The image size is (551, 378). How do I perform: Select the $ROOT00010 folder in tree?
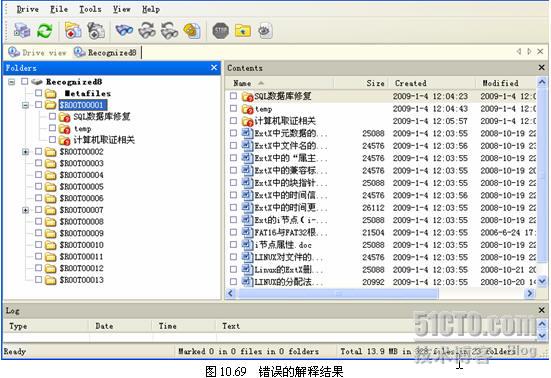pyautogui.click(x=82, y=245)
